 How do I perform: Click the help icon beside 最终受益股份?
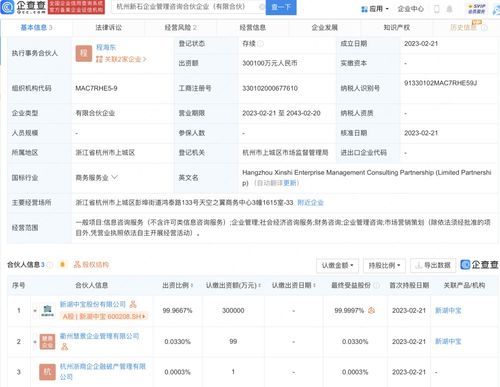[377, 285]
